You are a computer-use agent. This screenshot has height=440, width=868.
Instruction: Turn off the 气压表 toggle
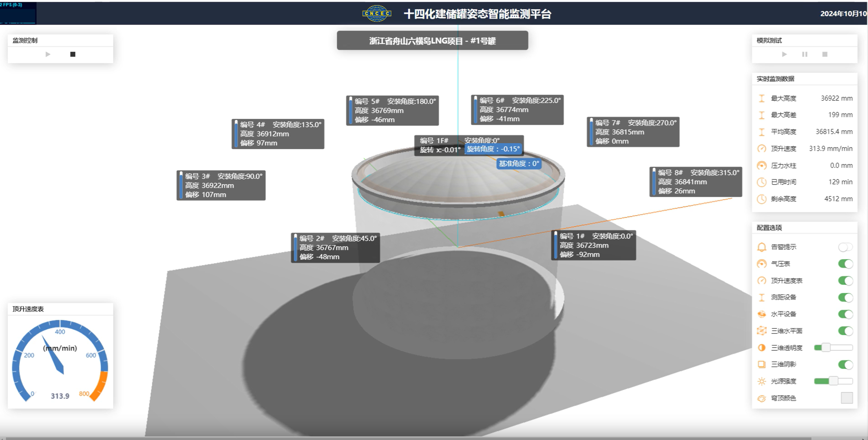coord(845,264)
